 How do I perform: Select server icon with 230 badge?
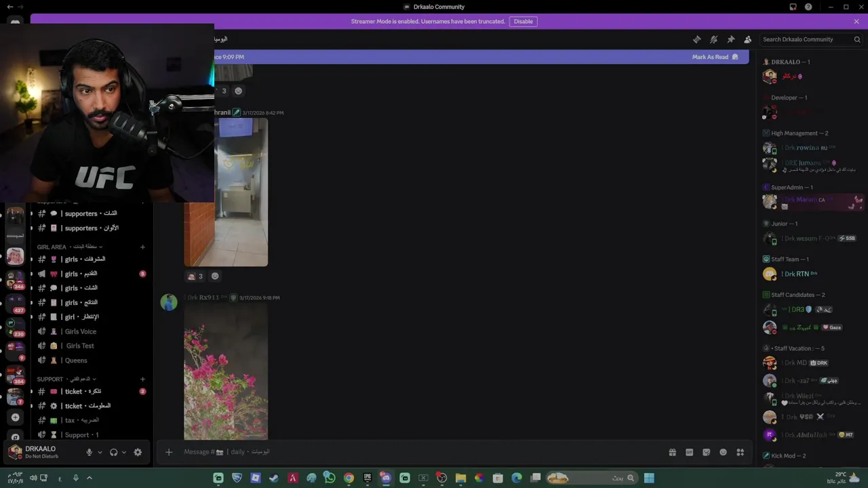point(15,326)
